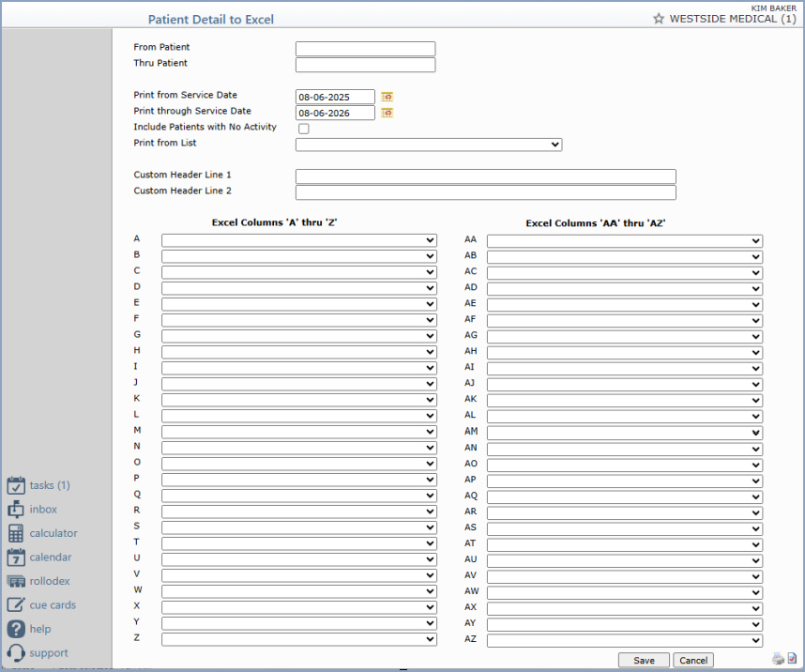Click the Custom Header Line 1 field

486,176
